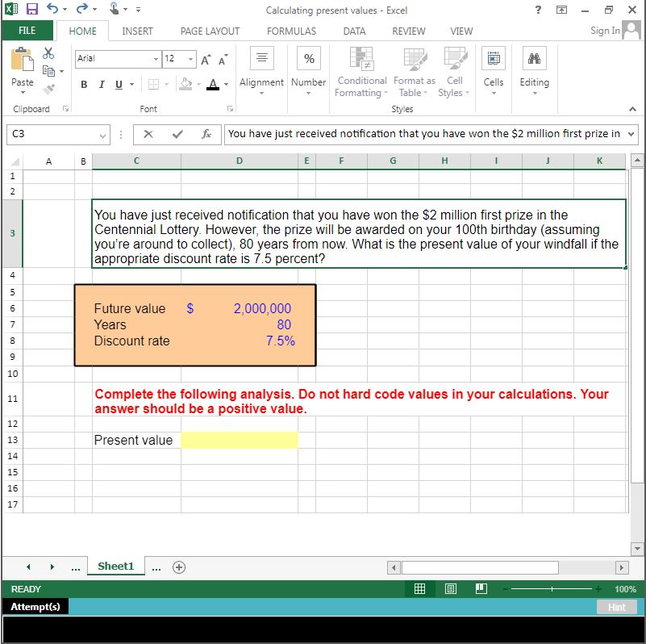Screen dimensions: 646x644
Task: Select the yellow Present value input cell
Action: point(240,441)
